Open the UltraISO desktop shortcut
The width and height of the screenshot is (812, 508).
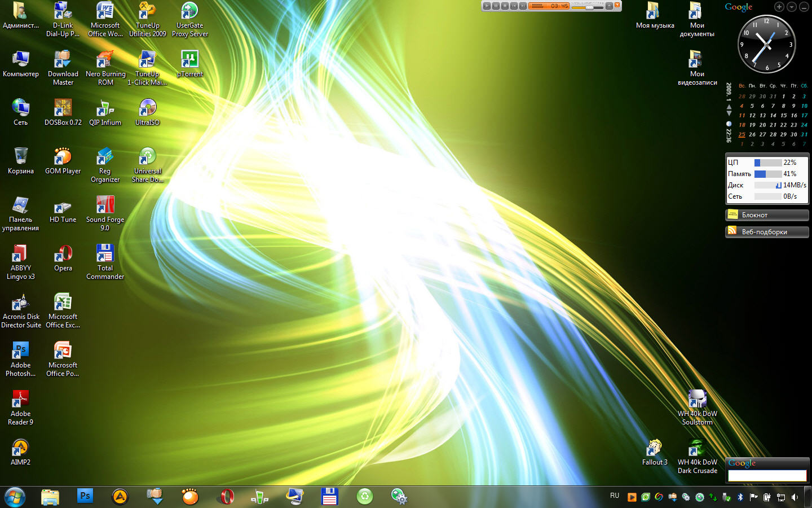(147, 112)
